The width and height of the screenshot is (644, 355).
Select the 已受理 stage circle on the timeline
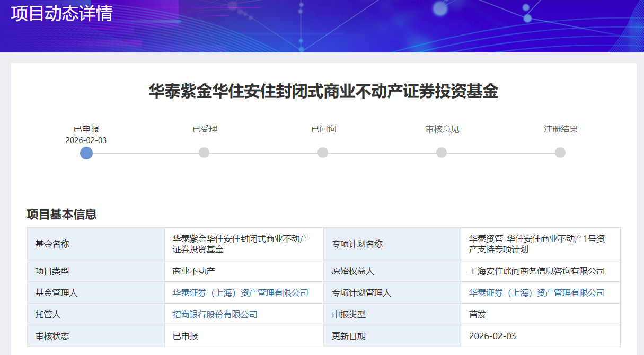[x=204, y=153]
